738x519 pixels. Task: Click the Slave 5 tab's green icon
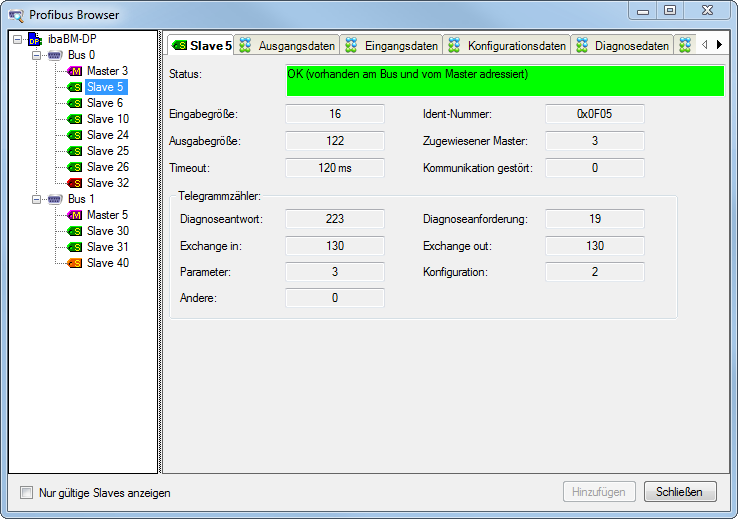point(179,45)
